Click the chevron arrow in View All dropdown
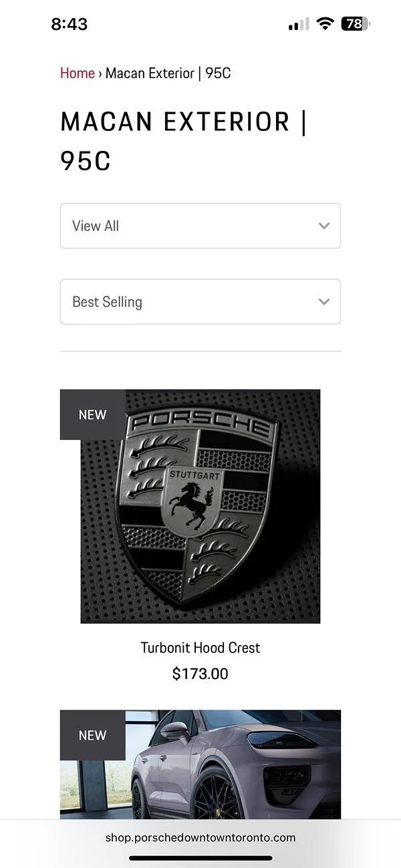This screenshot has width=401, height=868. 324,226
